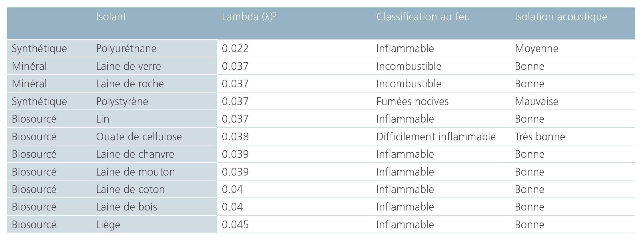The width and height of the screenshot is (644, 240).
Task: Select the Laine de verre cell
Action: coord(128,66)
